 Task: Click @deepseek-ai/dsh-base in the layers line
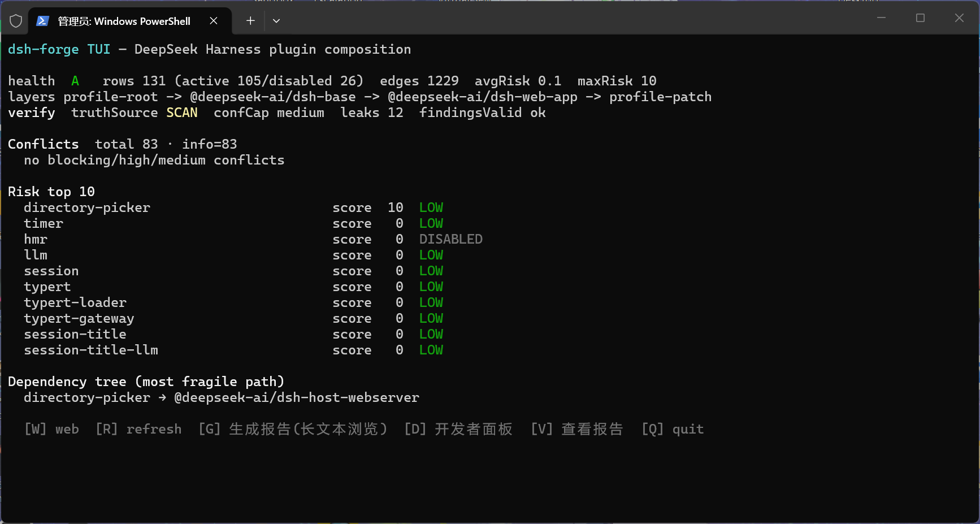pos(273,97)
